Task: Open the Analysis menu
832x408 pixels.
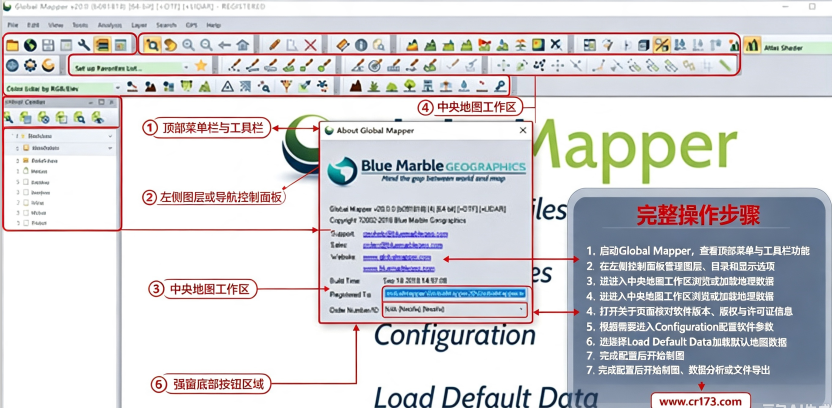Action: (110, 25)
